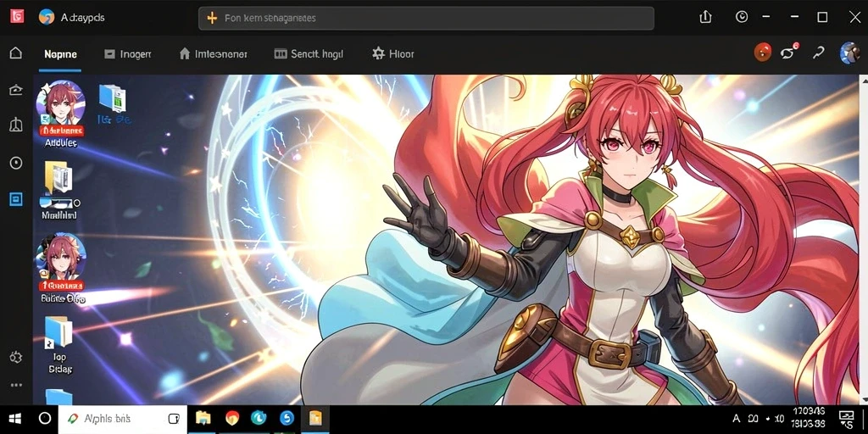Open the user profile avatar
The width and height of the screenshot is (868, 434).
pyautogui.click(x=849, y=53)
